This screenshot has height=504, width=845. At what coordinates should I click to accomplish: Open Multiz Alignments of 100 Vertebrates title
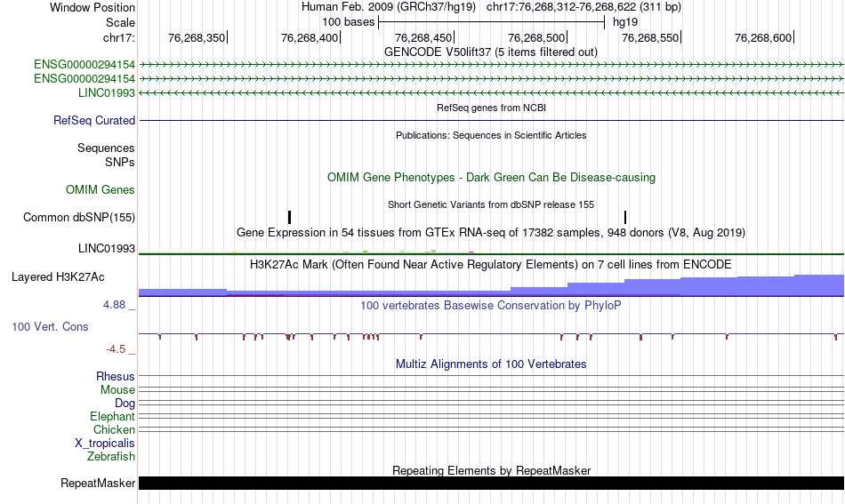click(x=491, y=364)
